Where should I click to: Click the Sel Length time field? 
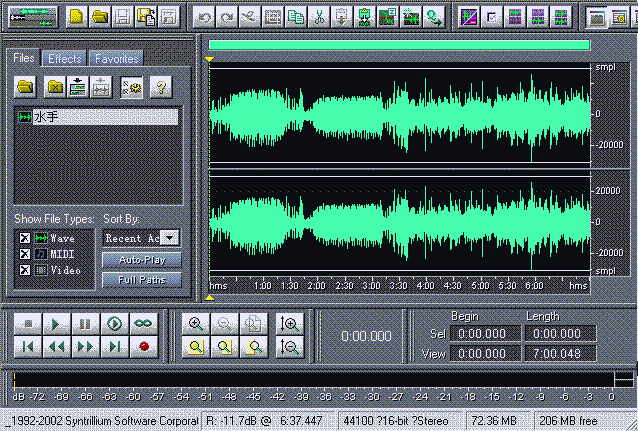point(561,334)
